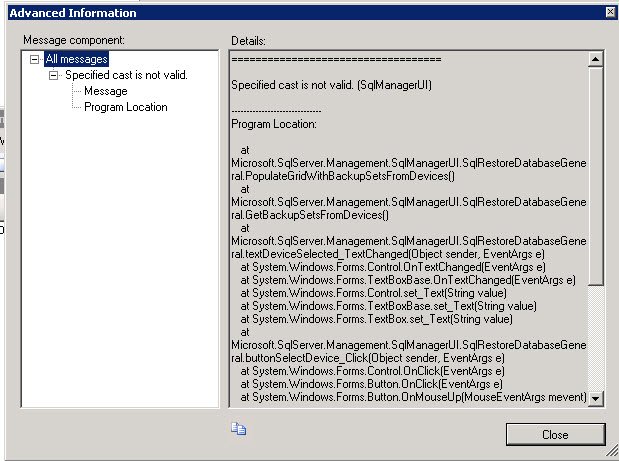Screen dimensions: 619x461
Task: Collapse the 'Specified cast is not valid.' node
Action: 53,75
